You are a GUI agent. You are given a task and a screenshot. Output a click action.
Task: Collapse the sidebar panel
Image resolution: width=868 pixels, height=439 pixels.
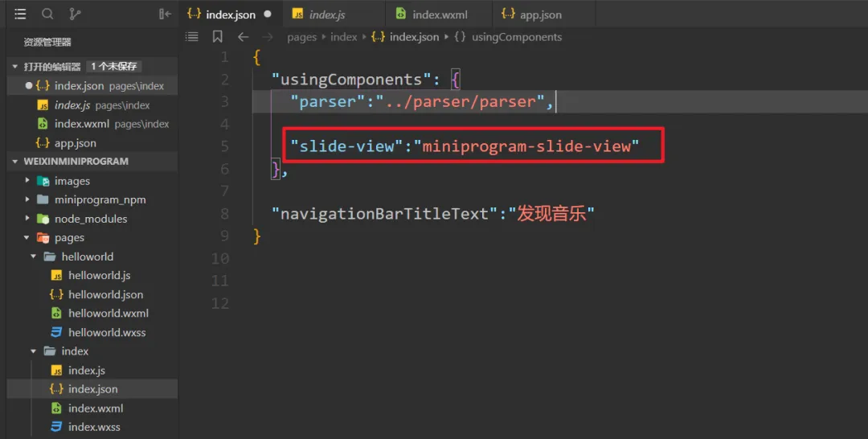pyautogui.click(x=165, y=14)
